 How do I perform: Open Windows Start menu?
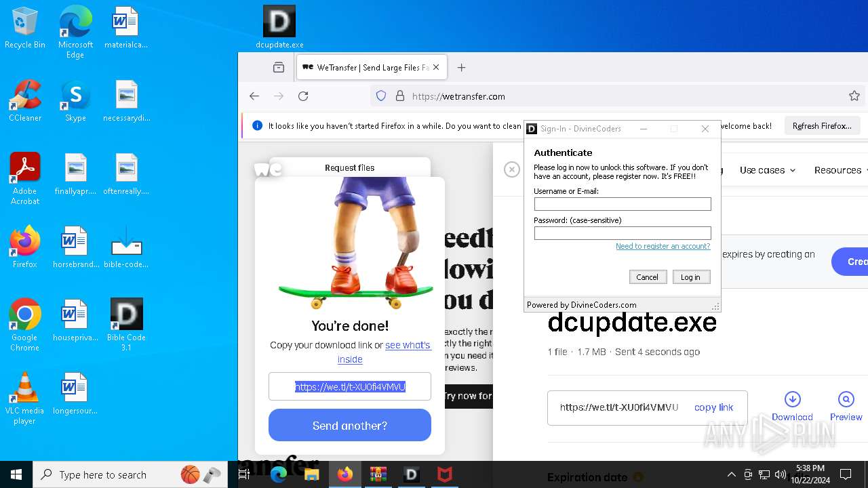(16, 474)
